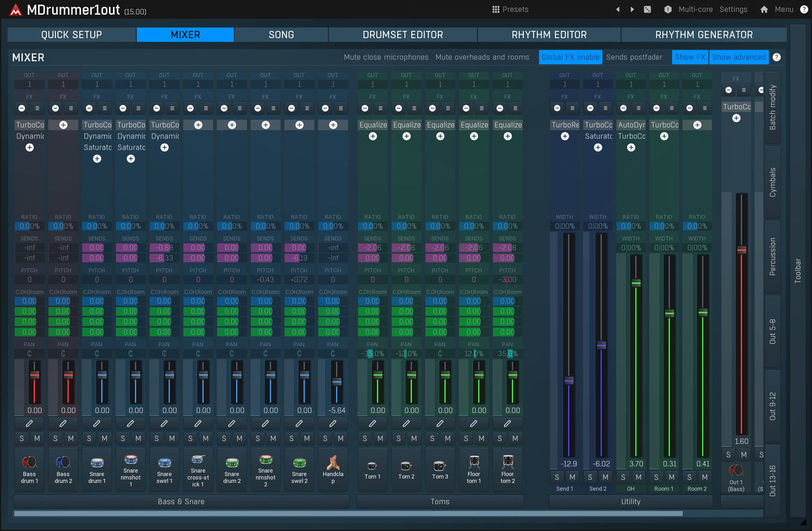The width and height of the screenshot is (812, 531).
Task: Switch to the Drumset Editor tab
Action: (403, 35)
